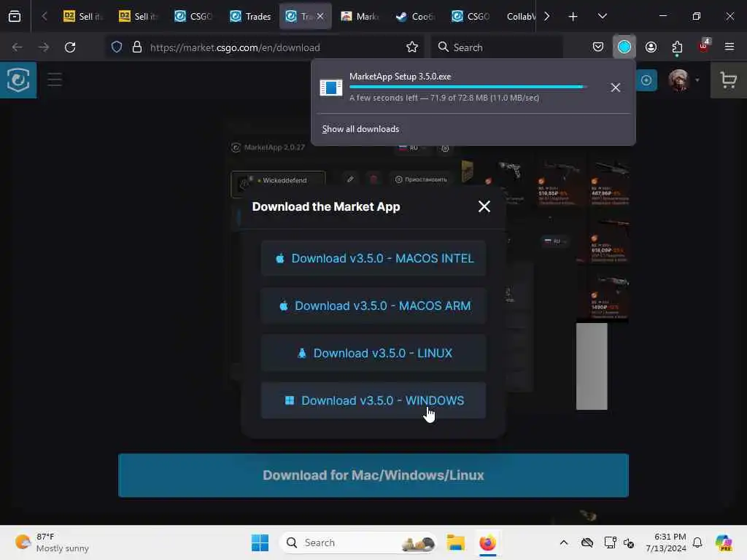Viewport: 747px width, 560px height.
Task: Open the Extensions puzzle icon
Action: (x=677, y=47)
